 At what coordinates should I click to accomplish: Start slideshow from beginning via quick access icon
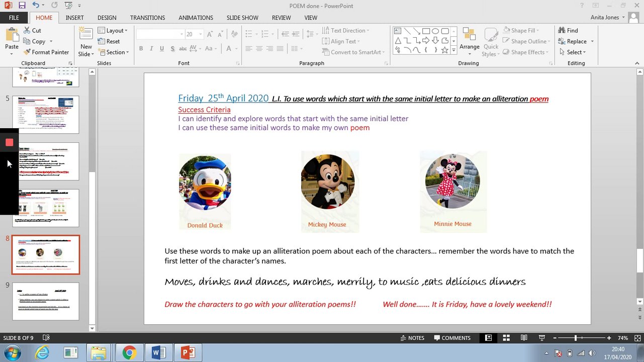point(68,6)
